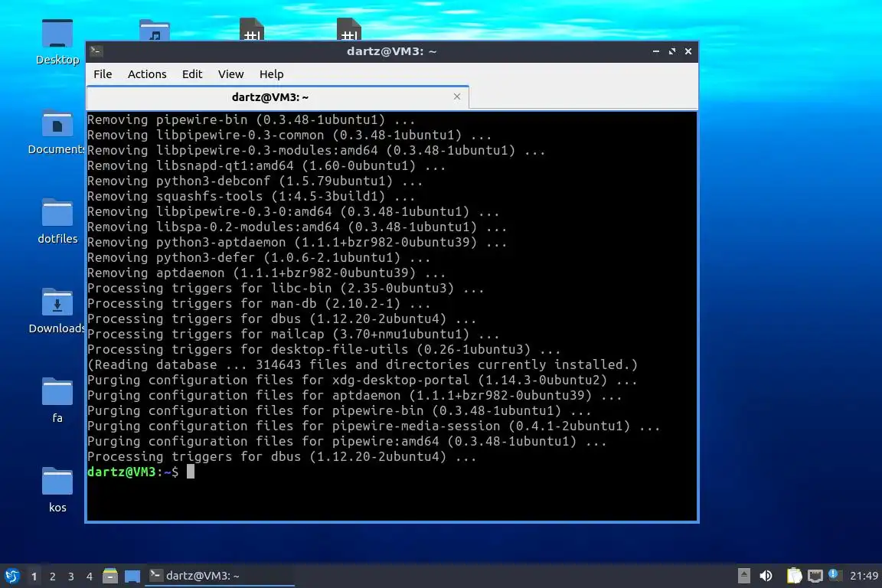Open the Lubuntu application menu
The image size is (882, 588).
click(x=11, y=576)
